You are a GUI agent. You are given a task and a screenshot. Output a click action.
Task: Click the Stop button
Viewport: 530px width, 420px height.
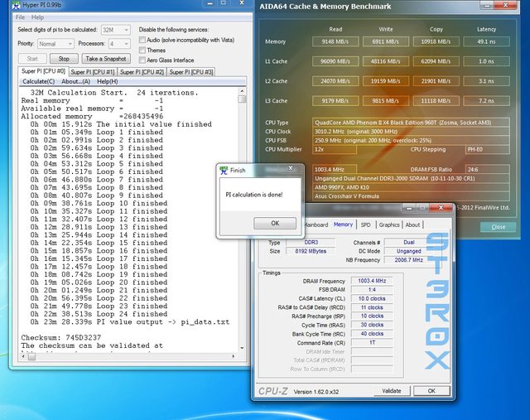[64, 59]
